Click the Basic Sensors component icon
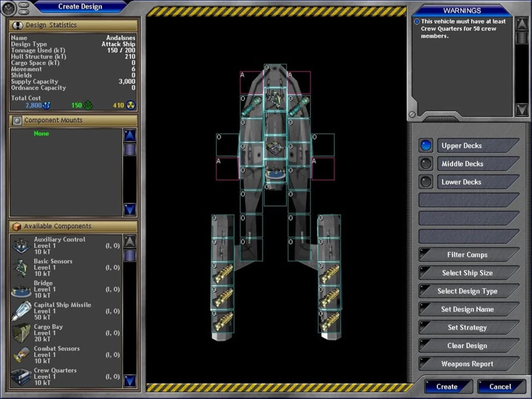The height and width of the screenshot is (399, 532). pyautogui.click(x=21, y=267)
